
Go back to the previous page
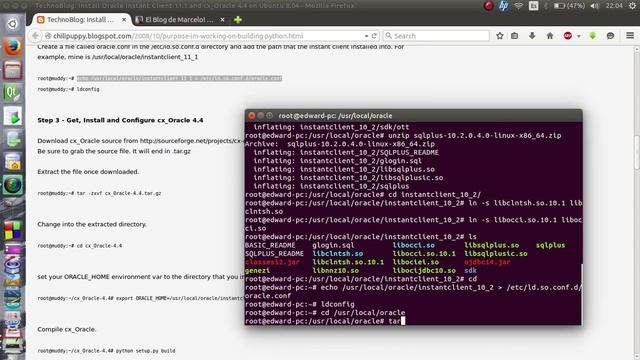(x=36, y=36)
